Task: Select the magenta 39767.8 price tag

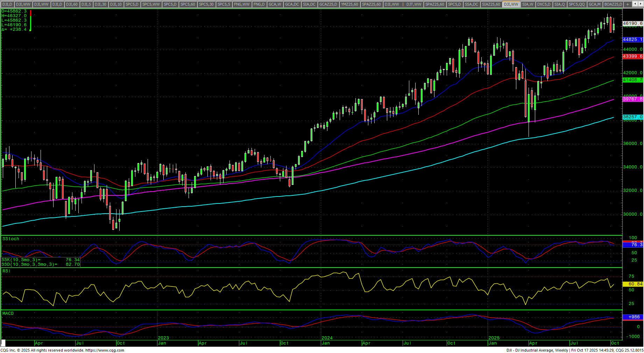Action: pos(632,99)
